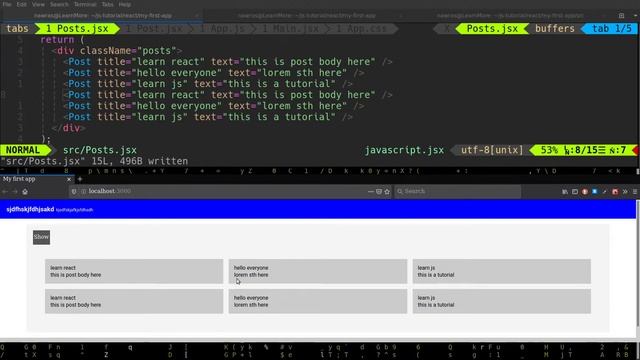The height and width of the screenshot is (360, 640).
Task: Open the terminal Search menu
Action: (59, 4)
